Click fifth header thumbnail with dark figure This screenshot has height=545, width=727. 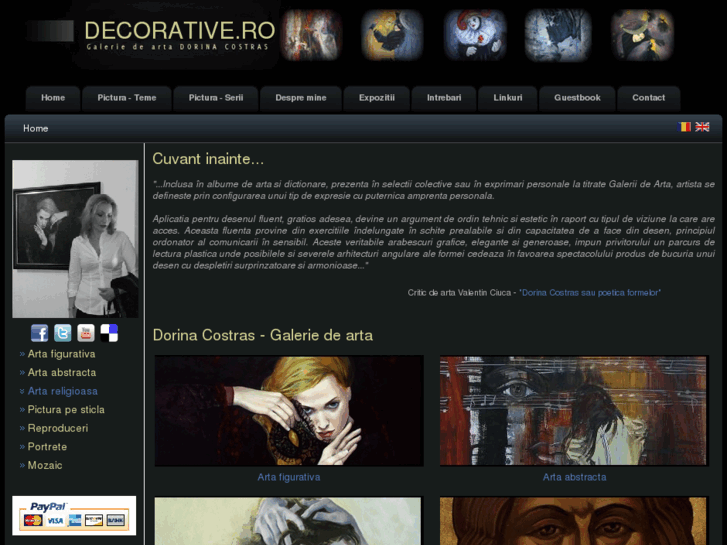(x=642, y=35)
